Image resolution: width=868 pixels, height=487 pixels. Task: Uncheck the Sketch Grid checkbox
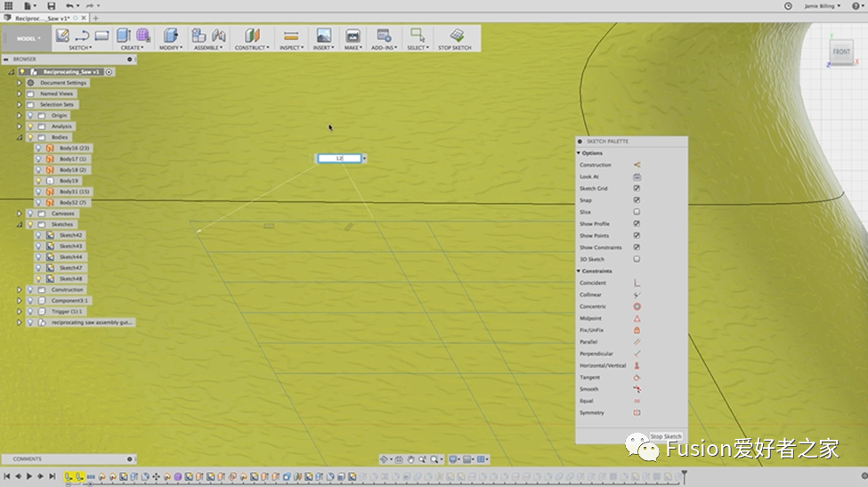pos(637,189)
